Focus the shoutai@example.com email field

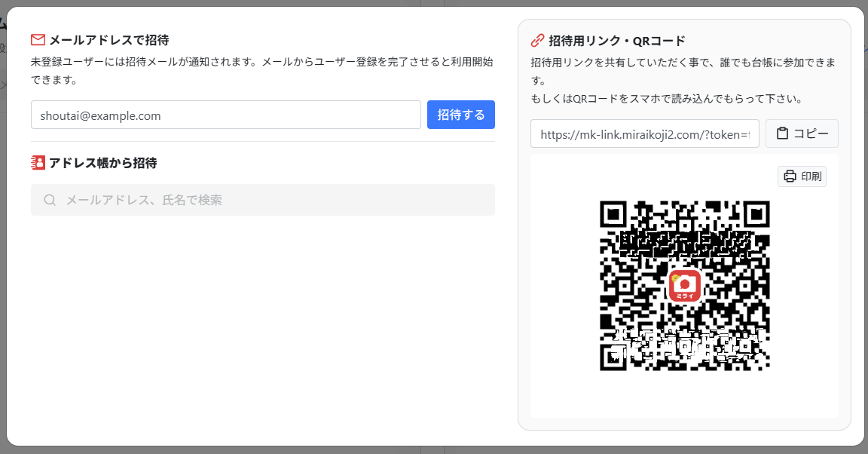(225, 115)
